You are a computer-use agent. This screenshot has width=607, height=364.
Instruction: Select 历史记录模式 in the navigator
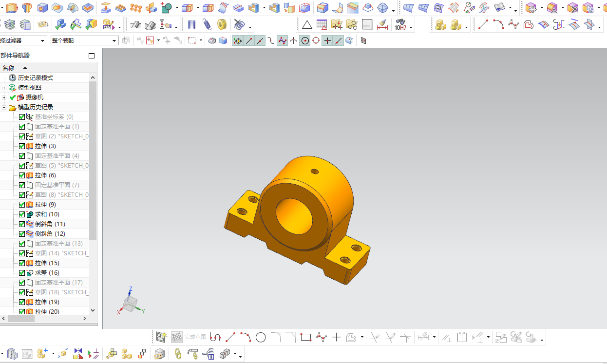tap(36, 78)
